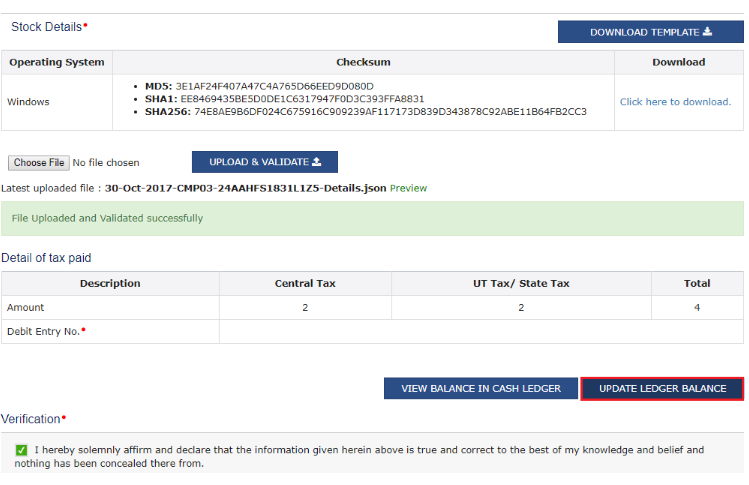Open the 'Click here to download' link

click(675, 102)
